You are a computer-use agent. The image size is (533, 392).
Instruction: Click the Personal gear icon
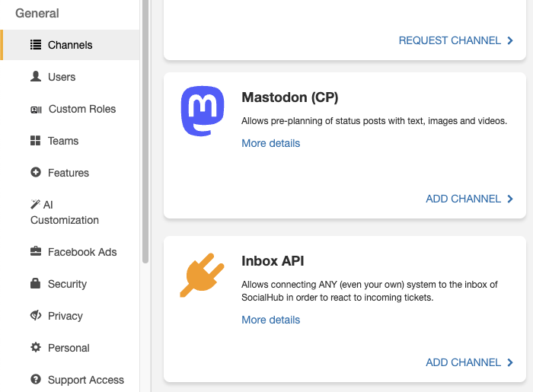[x=36, y=347]
